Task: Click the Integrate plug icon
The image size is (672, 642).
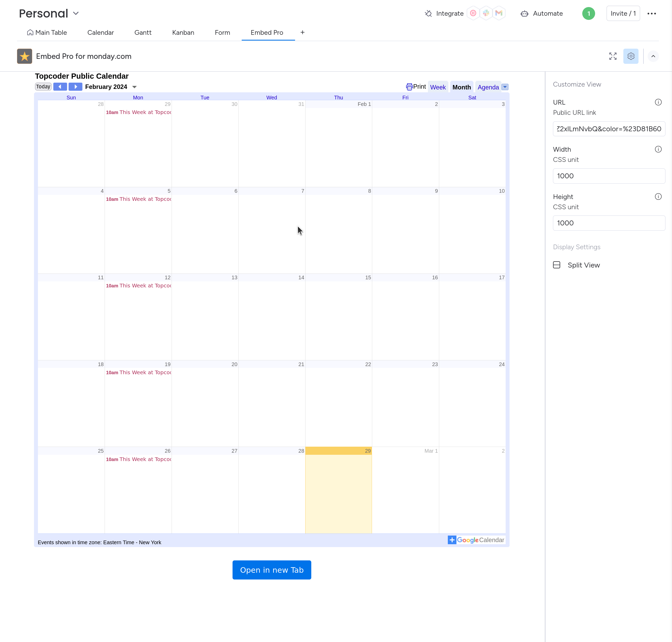Action: (x=428, y=13)
